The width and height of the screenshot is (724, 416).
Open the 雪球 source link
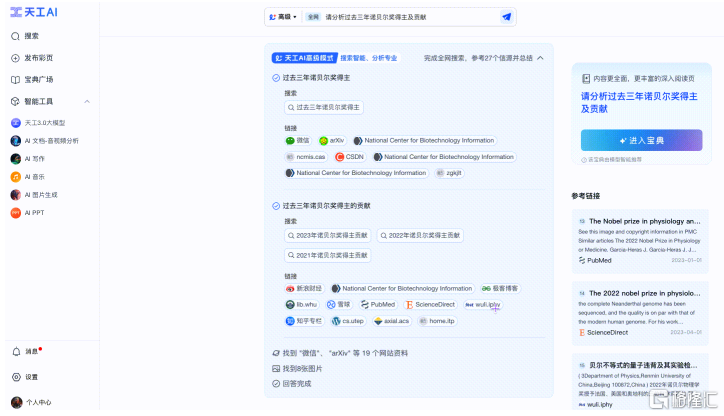(x=339, y=305)
